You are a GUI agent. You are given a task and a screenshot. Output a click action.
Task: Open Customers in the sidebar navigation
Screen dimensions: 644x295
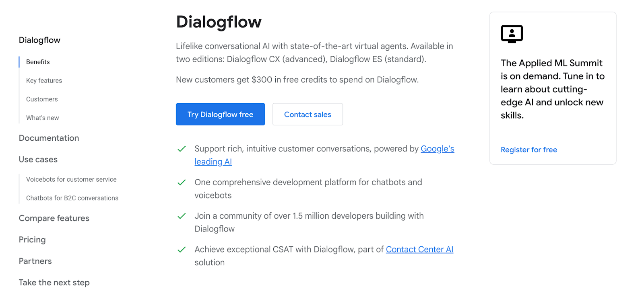(42, 99)
